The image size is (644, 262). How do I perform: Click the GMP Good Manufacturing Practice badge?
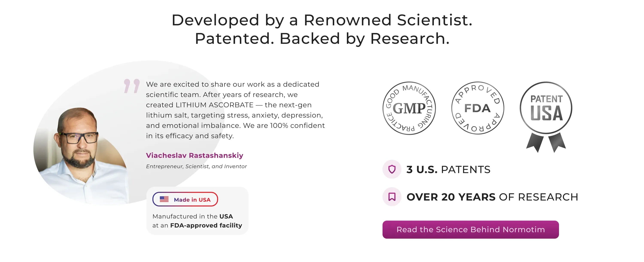(x=409, y=108)
